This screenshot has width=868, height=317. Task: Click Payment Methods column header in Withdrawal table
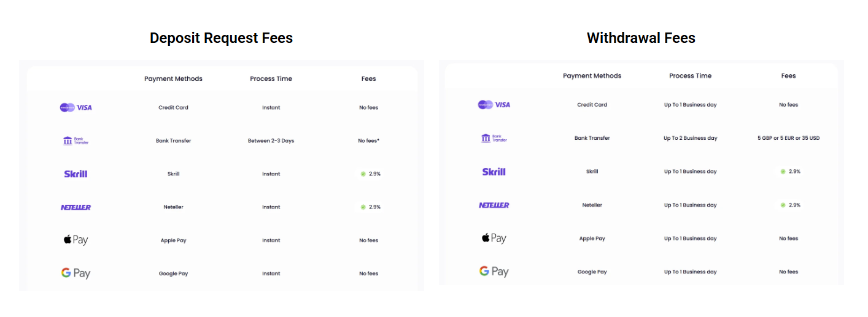coord(592,76)
